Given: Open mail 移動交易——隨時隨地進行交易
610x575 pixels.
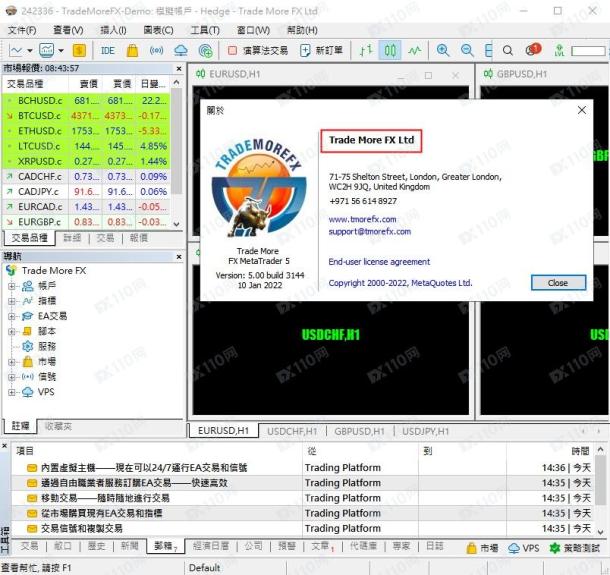Looking at the screenshot, I should (x=105, y=498).
